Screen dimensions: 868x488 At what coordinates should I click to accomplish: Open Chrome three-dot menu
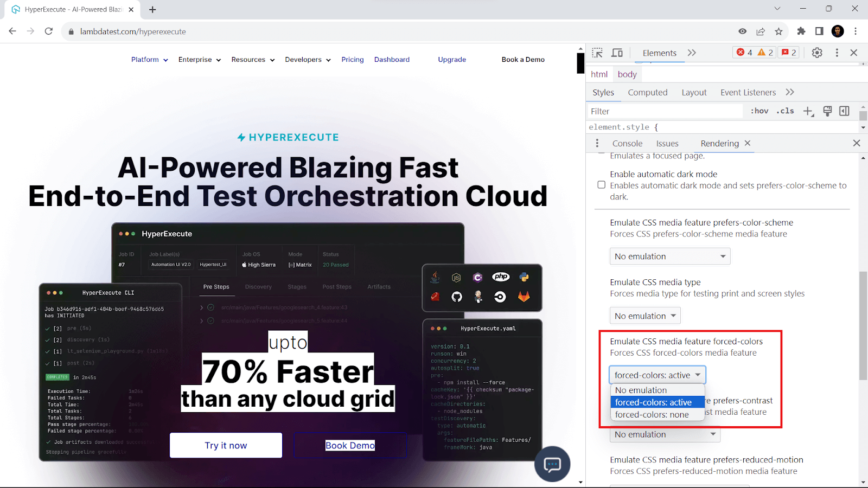coord(856,31)
